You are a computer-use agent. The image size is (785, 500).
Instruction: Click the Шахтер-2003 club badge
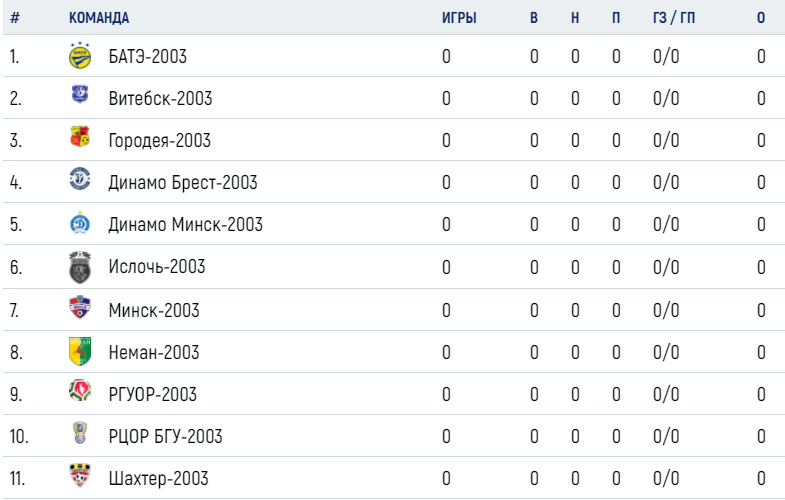click(x=80, y=475)
